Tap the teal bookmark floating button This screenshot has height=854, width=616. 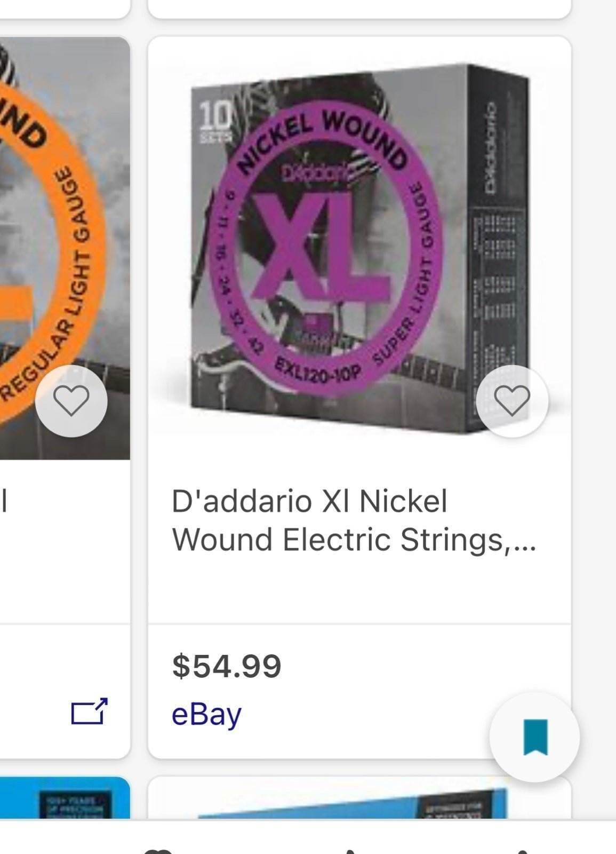coord(535,737)
